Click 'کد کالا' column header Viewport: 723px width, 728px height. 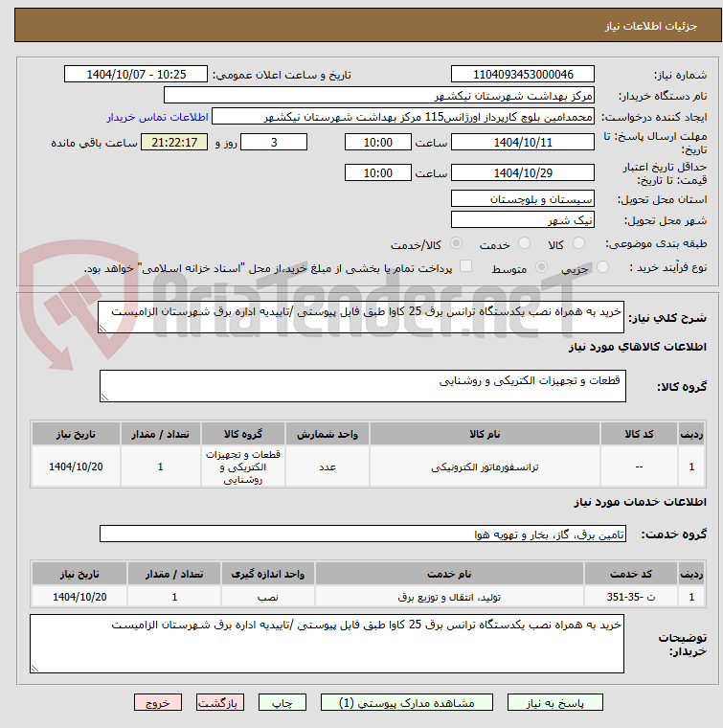click(639, 434)
